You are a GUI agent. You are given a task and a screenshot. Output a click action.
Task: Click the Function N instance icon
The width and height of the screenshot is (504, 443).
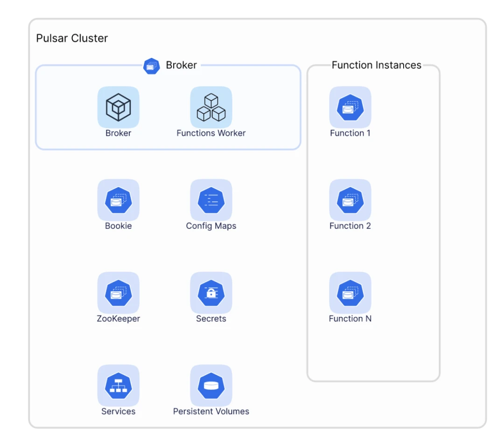coord(350,293)
